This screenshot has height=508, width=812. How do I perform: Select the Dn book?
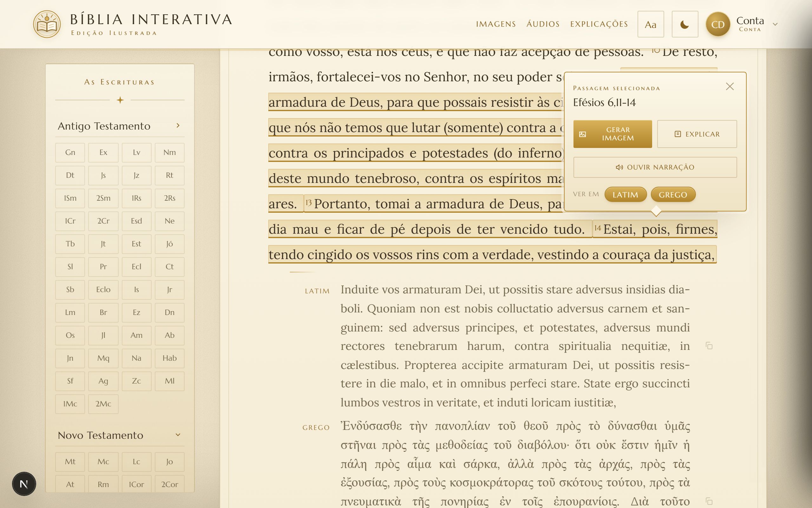(170, 312)
